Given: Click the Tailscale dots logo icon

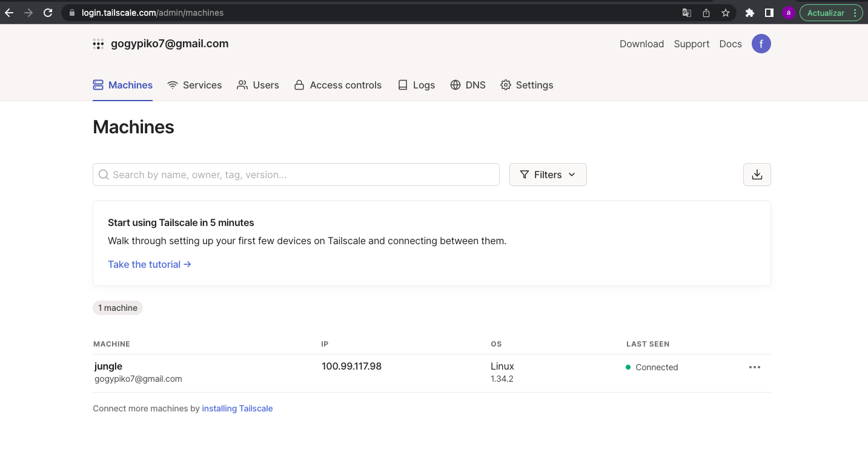Looking at the screenshot, I should click(98, 44).
